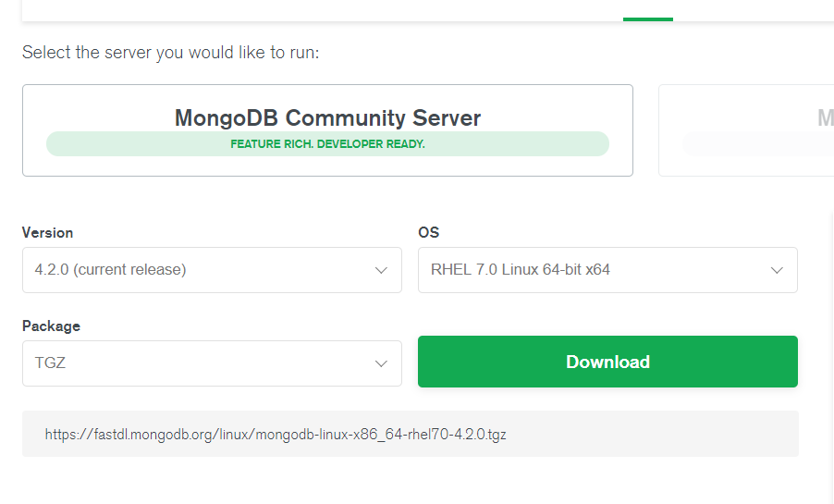This screenshot has width=834, height=504.
Task: Click the Package field label
Action: pyautogui.click(x=51, y=326)
